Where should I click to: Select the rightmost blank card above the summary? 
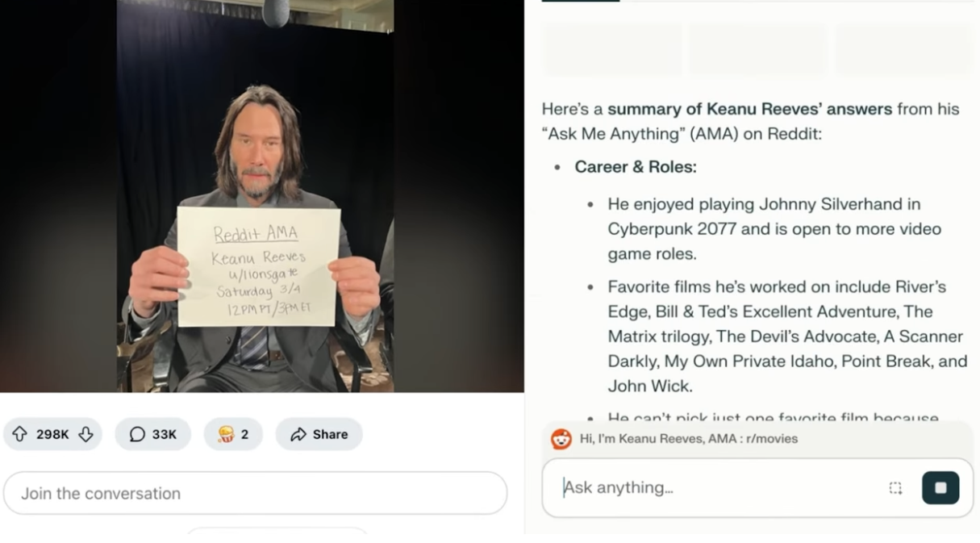click(x=903, y=50)
